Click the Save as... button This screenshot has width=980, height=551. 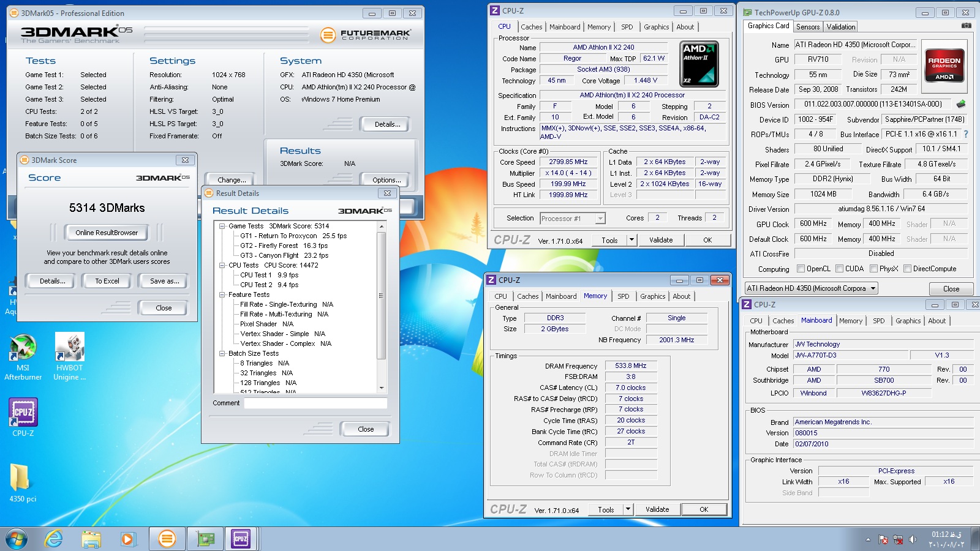165,281
